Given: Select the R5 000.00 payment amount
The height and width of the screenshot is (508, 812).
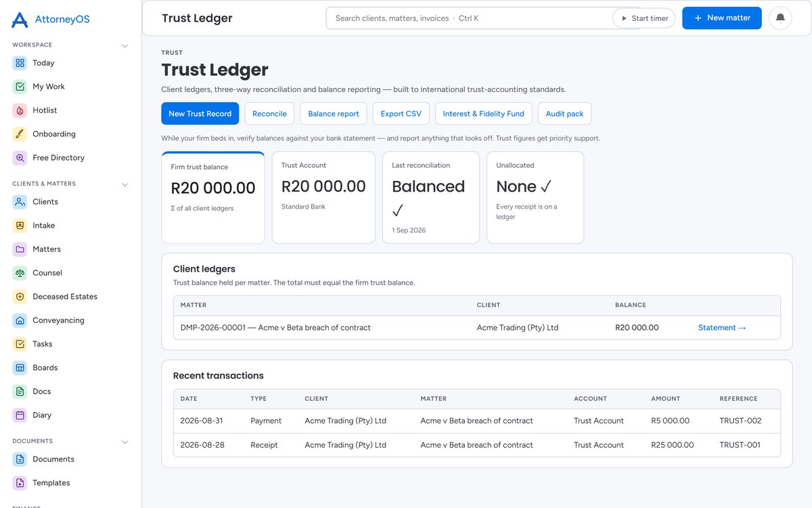Looking at the screenshot, I should pyautogui.click(x=670, y=421).
